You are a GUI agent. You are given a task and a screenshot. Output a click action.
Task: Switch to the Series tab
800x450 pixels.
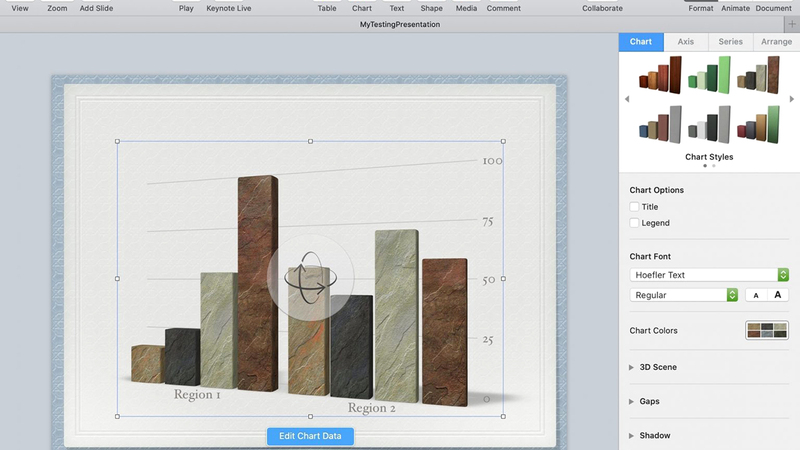coord(730,42)
